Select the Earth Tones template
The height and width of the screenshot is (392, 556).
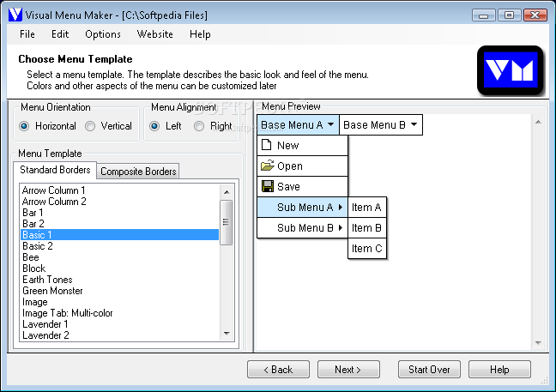[120, 280]
